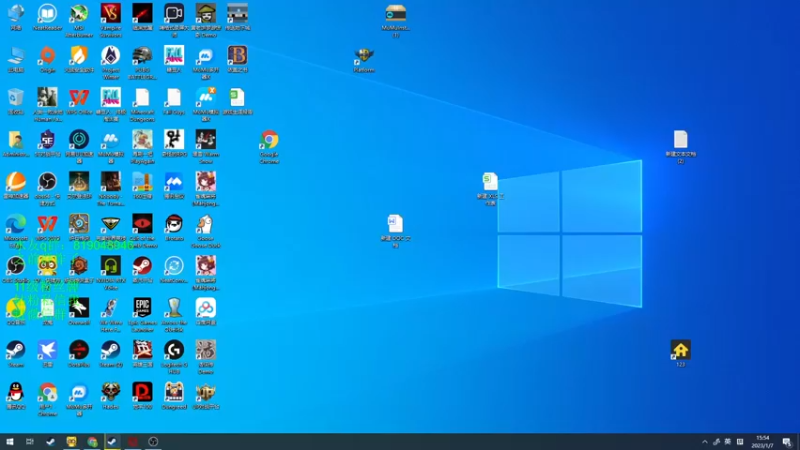Open Task View on the taskbar
Viewport: 800px width, 450px height.
point(30,442)
